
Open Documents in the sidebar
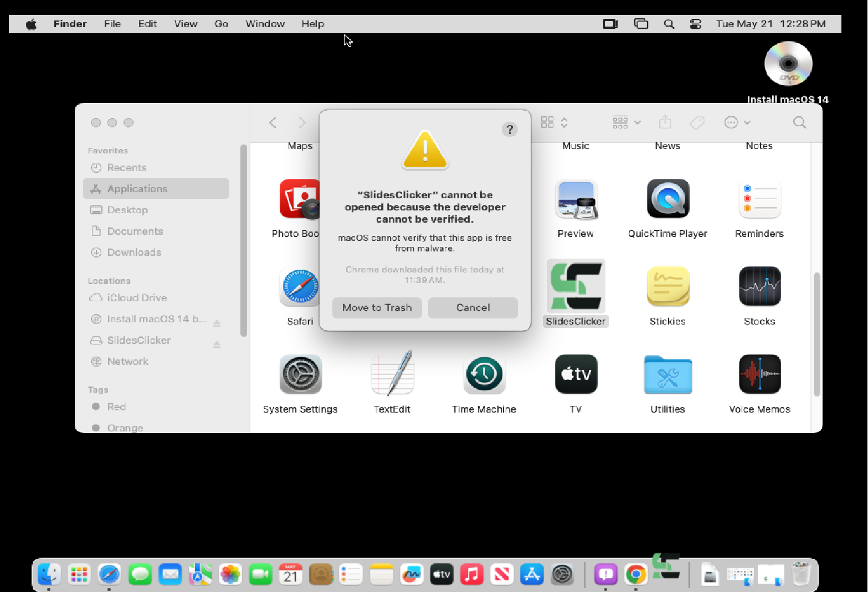[156, 231]
